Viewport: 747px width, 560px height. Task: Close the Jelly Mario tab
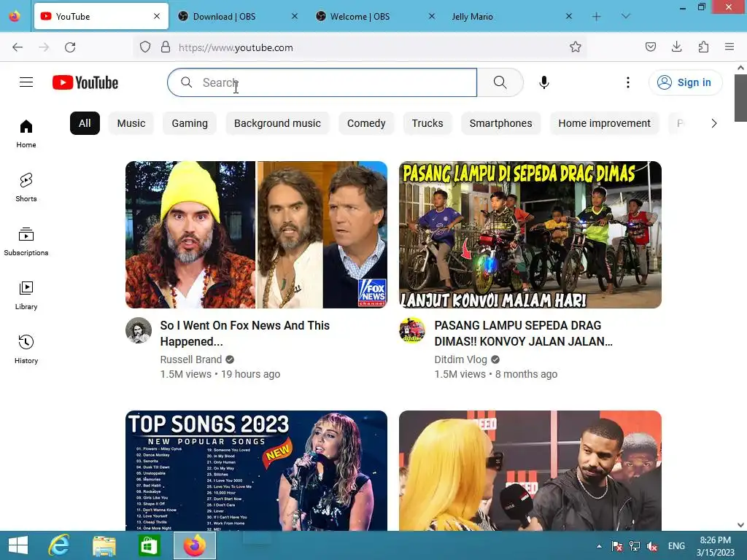[569, 17]
